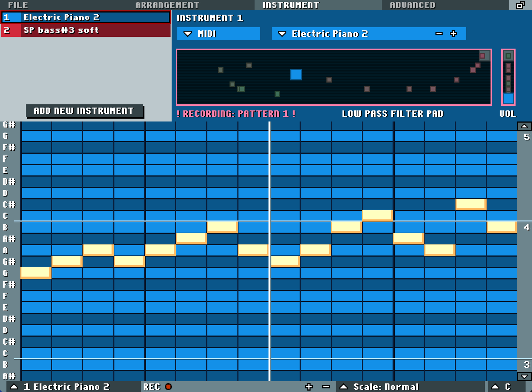532x392 pixels.
Task: Expand the bottom instrument selector for Electric Piano 2
Action: click(14, 387)
